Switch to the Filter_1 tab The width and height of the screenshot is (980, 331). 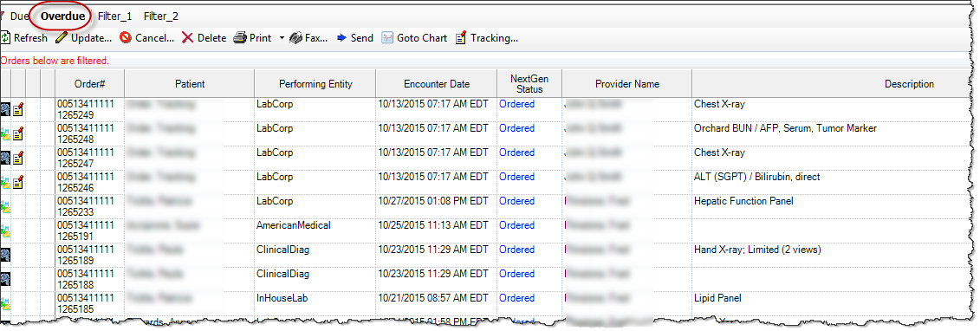point(115,16)
